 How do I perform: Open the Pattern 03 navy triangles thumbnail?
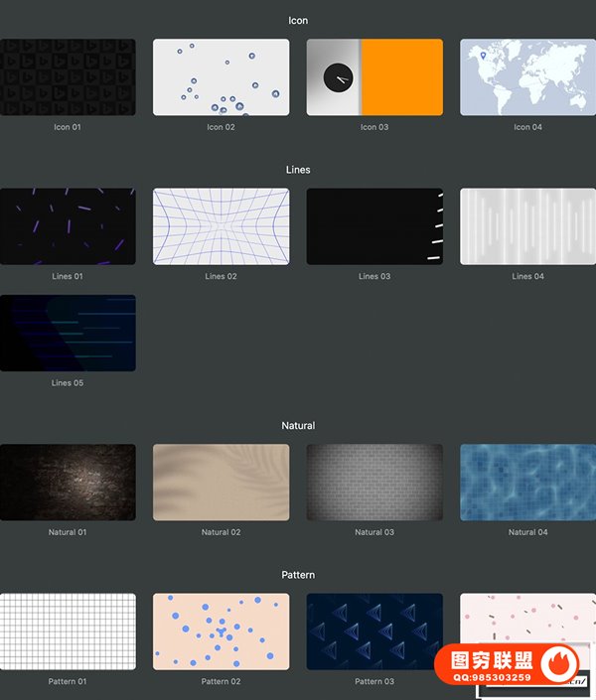[374, 631]
